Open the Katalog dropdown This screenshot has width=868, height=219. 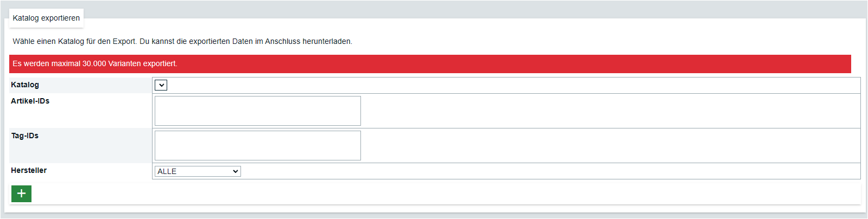click(x=161, y=85)
